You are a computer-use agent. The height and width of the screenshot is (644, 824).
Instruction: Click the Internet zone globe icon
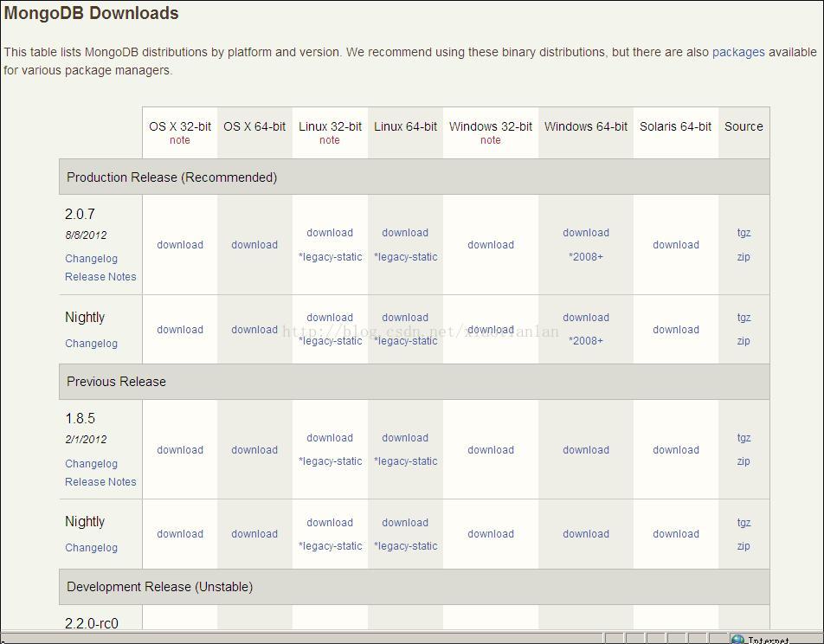(737, 640)
